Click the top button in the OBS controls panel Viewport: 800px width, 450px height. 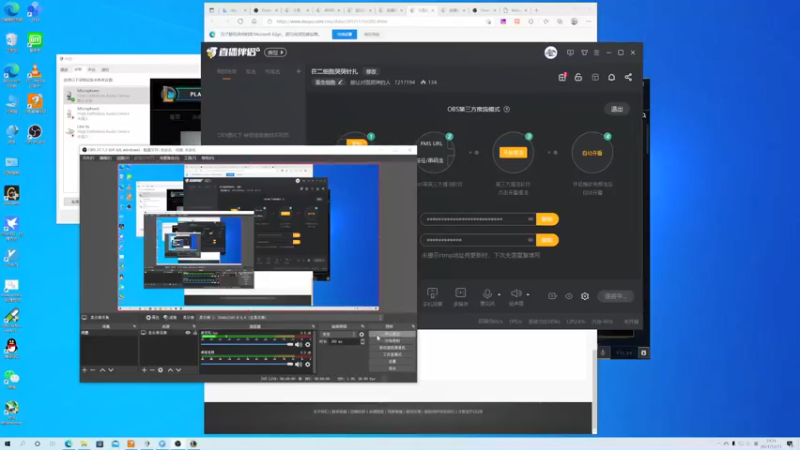(392, 334)
